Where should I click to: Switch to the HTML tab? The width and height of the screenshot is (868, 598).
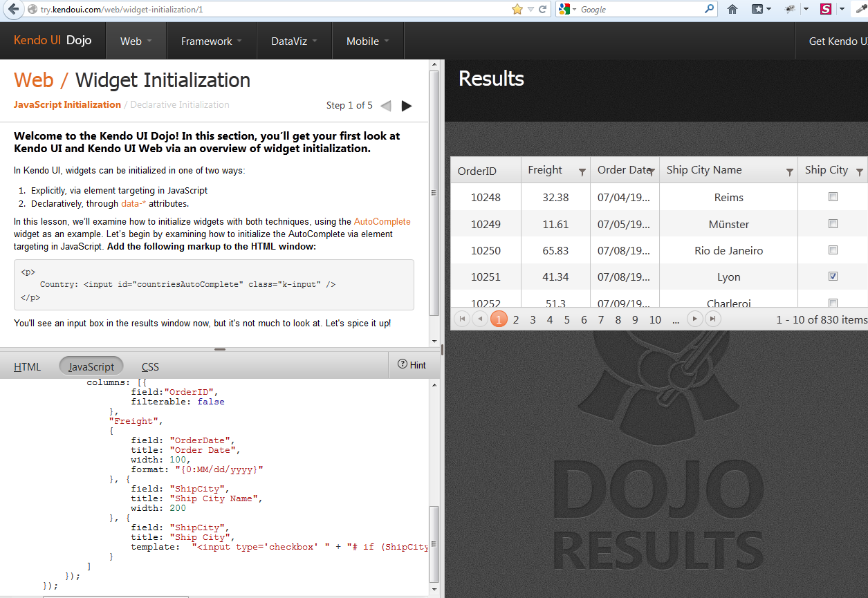[x=27, y=366]
